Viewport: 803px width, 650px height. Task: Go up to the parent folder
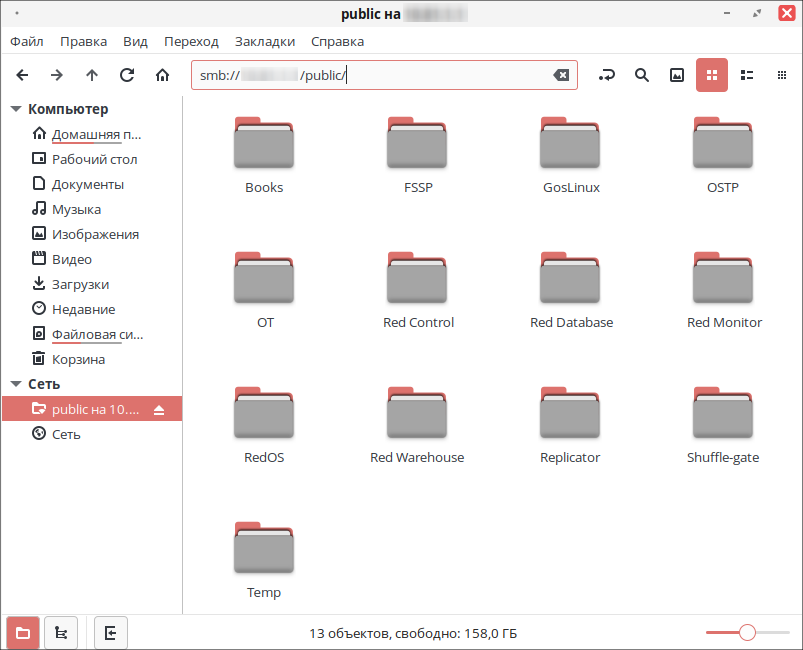(x=92, y=75)
